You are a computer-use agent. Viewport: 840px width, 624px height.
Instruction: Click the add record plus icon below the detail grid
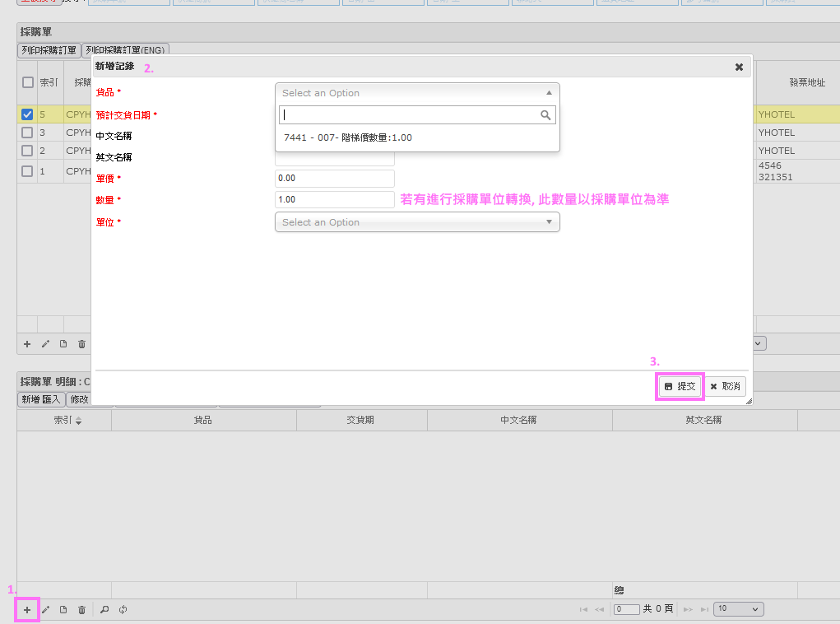[x=27, y=609]
